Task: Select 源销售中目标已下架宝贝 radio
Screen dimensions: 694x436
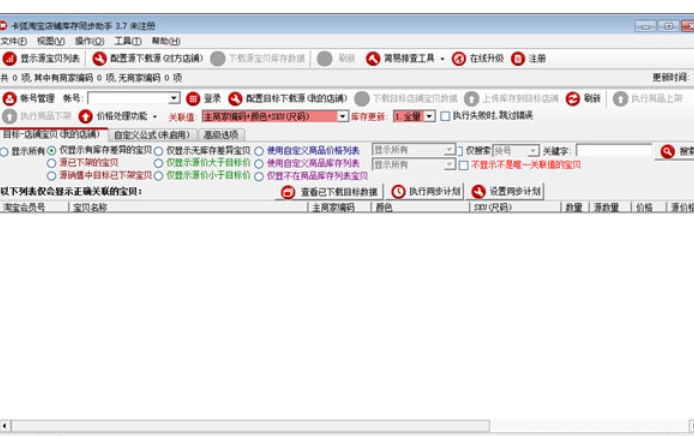Action: 51,176
